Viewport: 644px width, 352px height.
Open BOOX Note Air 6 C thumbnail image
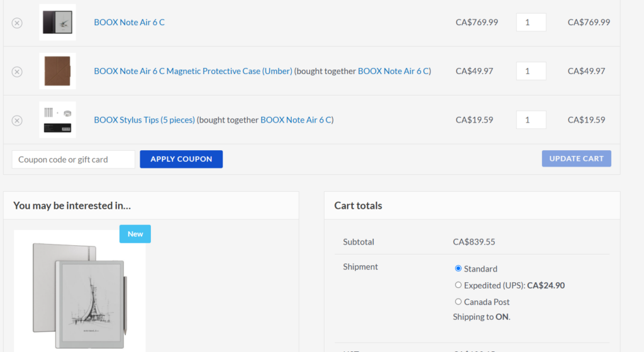(x=57, y=22)
